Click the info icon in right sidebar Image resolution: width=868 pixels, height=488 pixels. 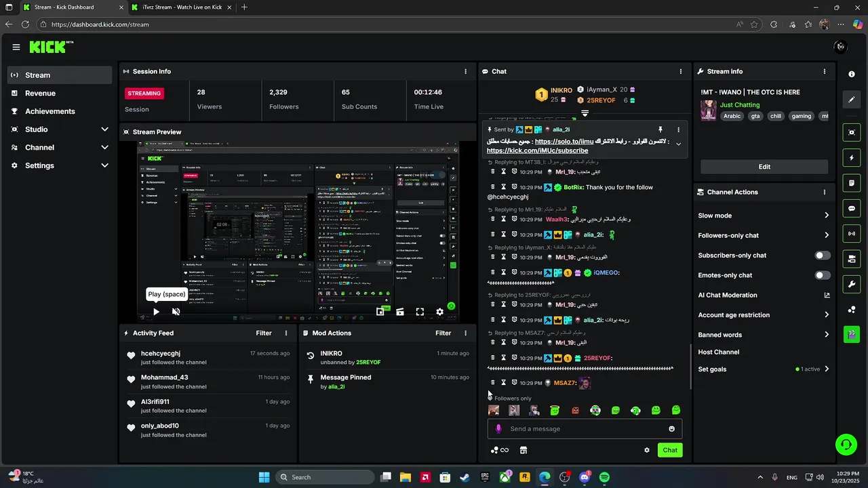tap(852, 75)
